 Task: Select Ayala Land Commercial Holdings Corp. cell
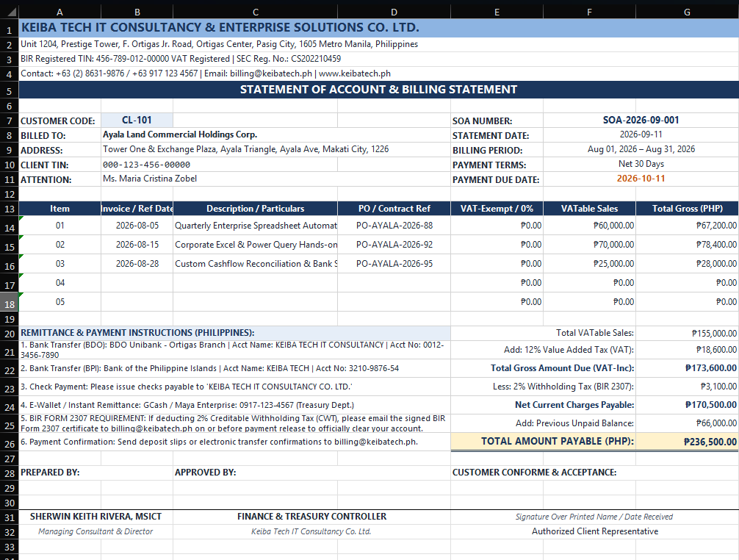click(x=275, y=134)
